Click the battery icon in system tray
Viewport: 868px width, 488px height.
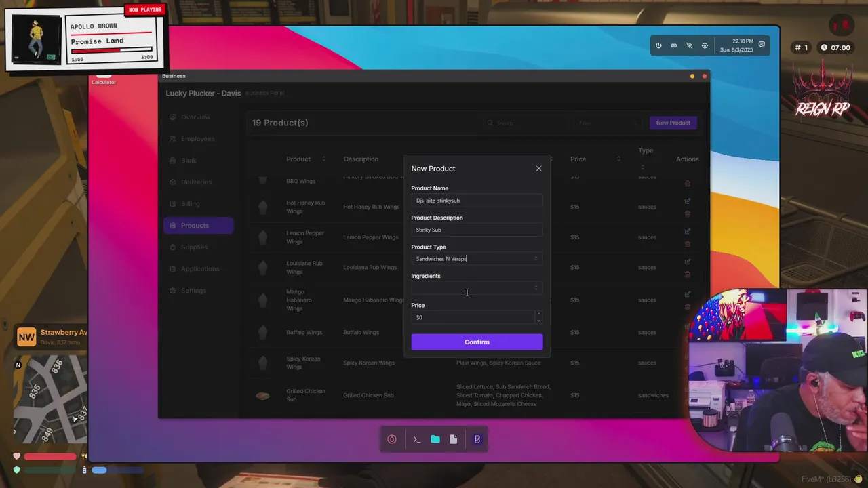[x=674, y=45]
